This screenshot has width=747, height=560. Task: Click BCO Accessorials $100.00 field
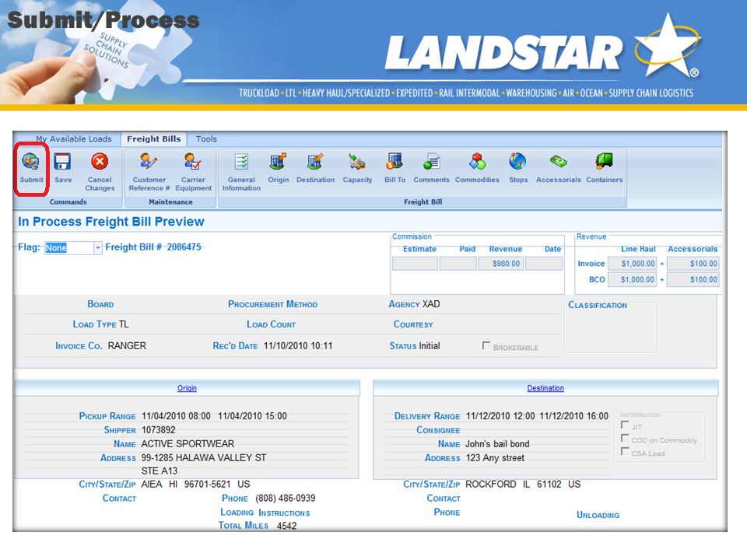pos(693,279)
